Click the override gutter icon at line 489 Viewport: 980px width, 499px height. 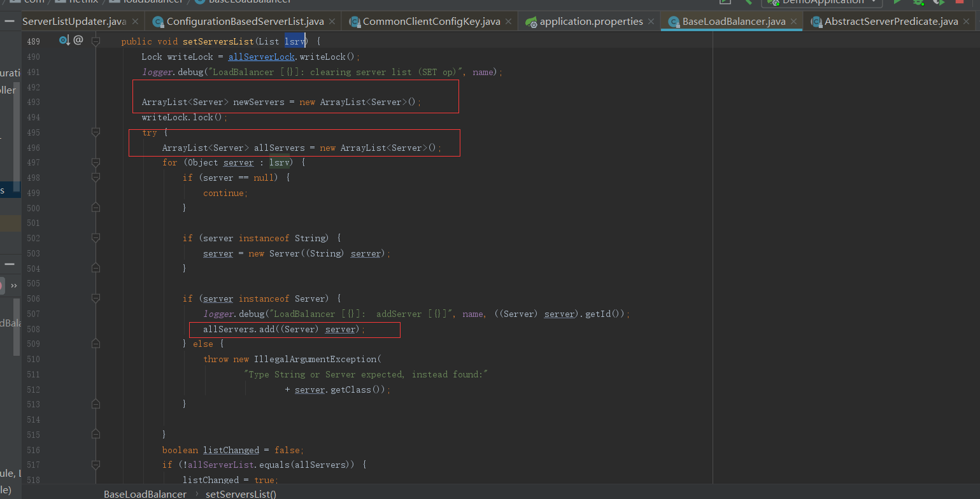pyautogui.click(x=64, y=41)
